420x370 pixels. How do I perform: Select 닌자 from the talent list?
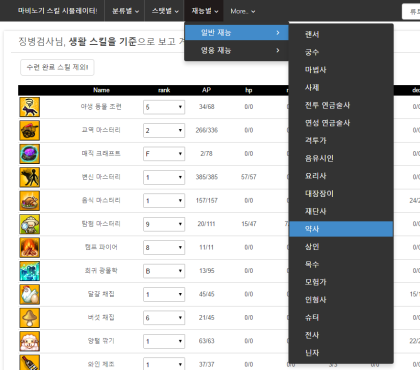(341, 353)
